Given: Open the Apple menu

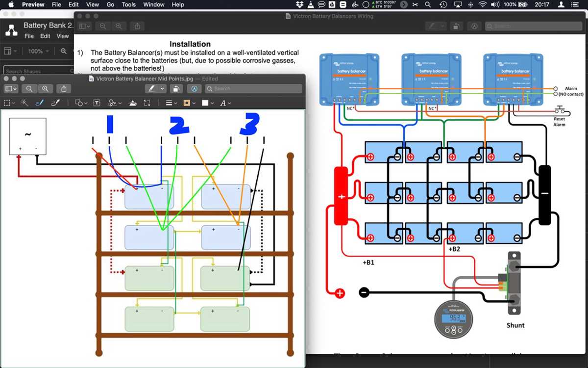Looking at the screenshot, I should [11, 4].
